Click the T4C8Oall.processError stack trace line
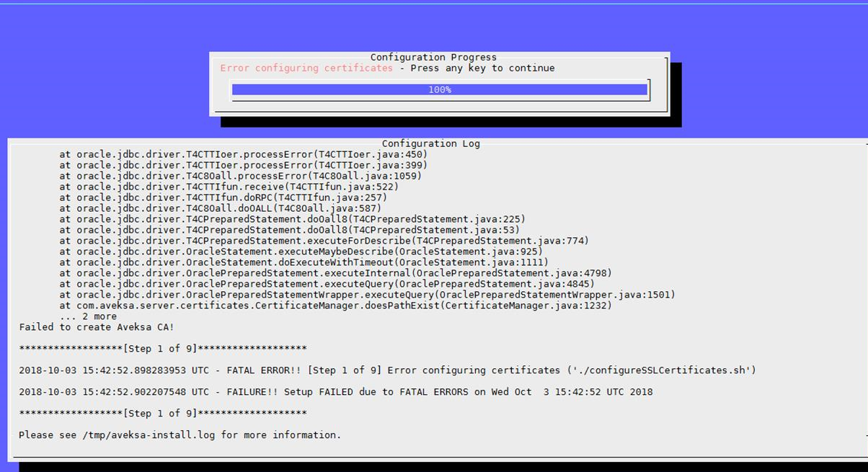The height and width of the screenshot is (472, 868). coord(240,176)
